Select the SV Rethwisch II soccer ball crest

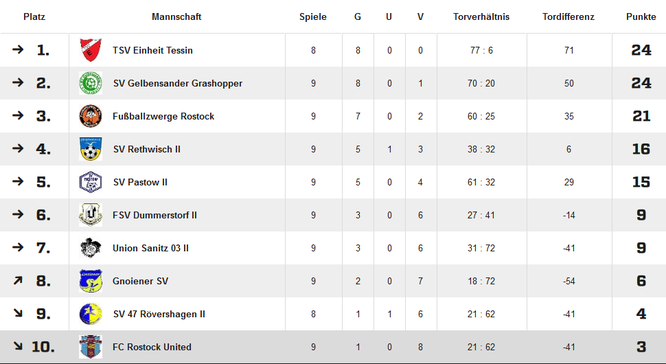pos(90,149)
